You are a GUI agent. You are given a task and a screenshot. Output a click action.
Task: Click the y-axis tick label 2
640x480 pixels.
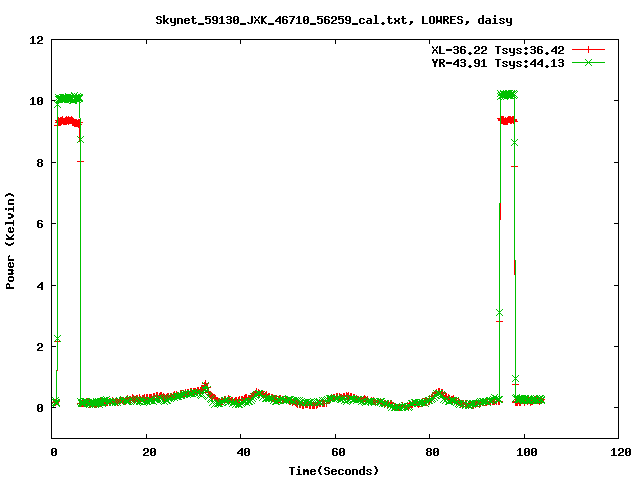[40, 347]
